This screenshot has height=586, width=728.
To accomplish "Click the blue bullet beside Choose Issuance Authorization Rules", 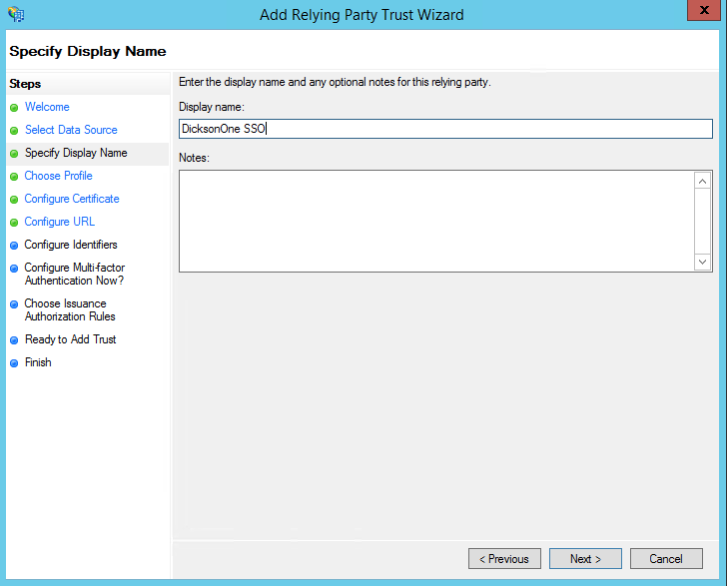I will [x=14, y=304].
